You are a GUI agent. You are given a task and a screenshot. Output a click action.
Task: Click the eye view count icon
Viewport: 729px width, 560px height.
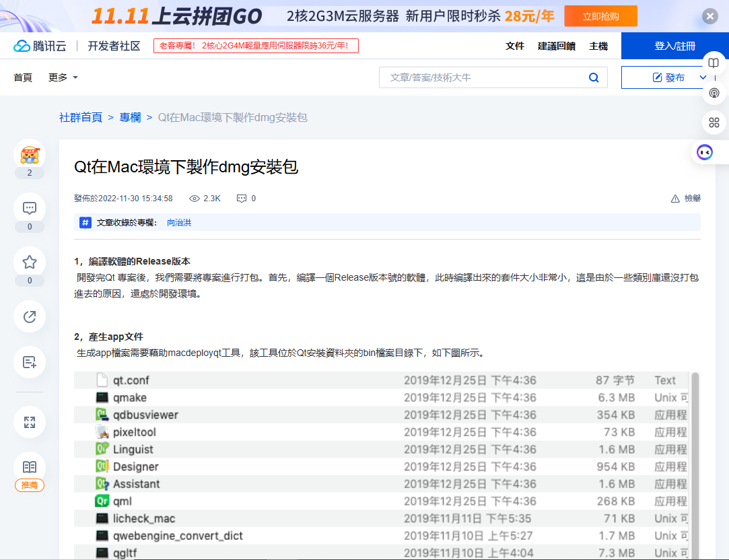click(195, 199)
